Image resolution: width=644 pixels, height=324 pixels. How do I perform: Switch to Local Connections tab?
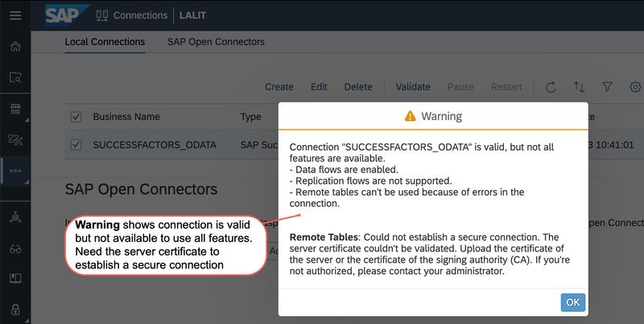(105, 42)
